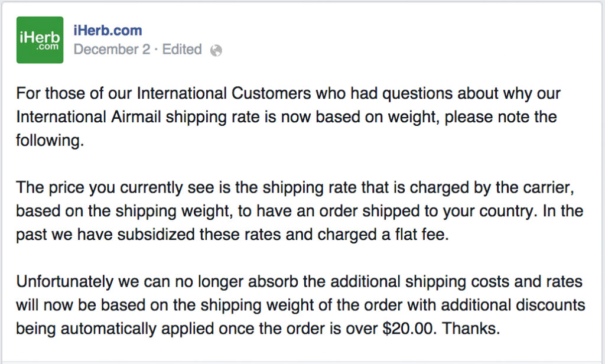Click the word "carrier," in second paragraph
This screenshot has width=605, height=364.
[549, 187]
